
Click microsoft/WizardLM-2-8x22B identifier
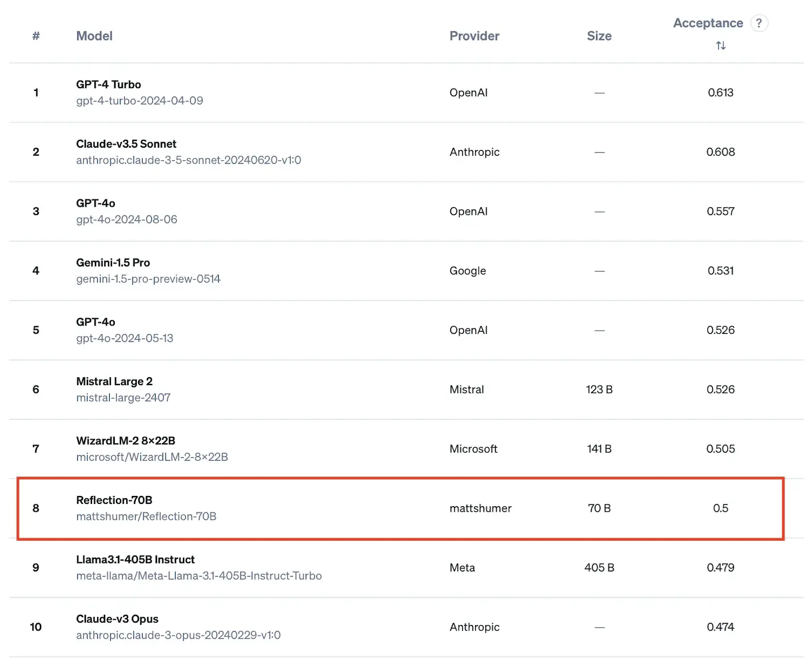tap(152, 457)
